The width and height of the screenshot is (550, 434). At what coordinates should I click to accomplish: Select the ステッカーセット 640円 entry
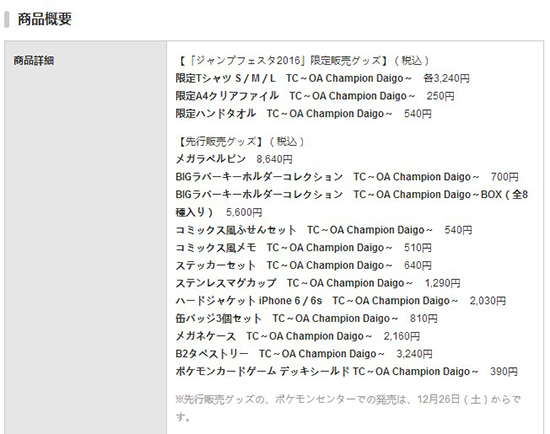[x=303, y=265]
